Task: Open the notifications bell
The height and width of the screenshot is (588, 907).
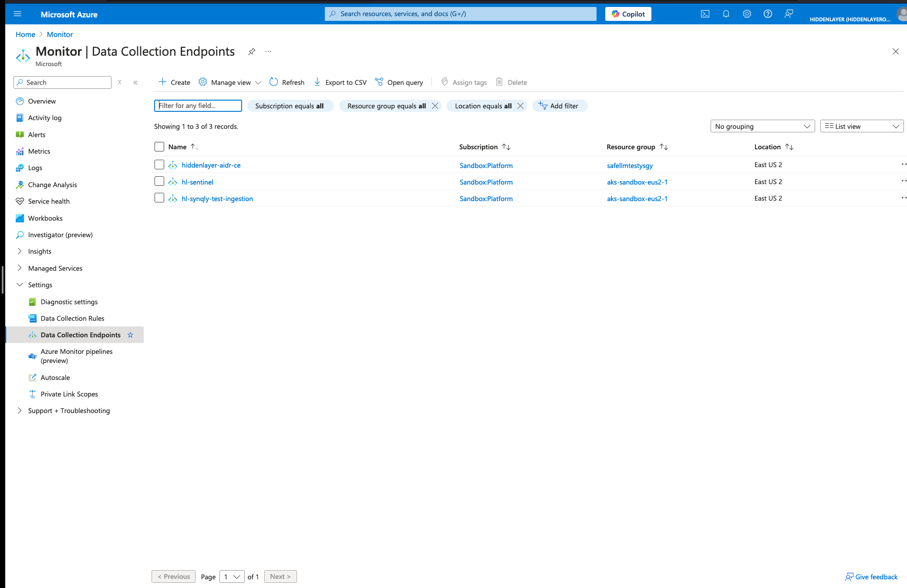Action: [726, 14]
